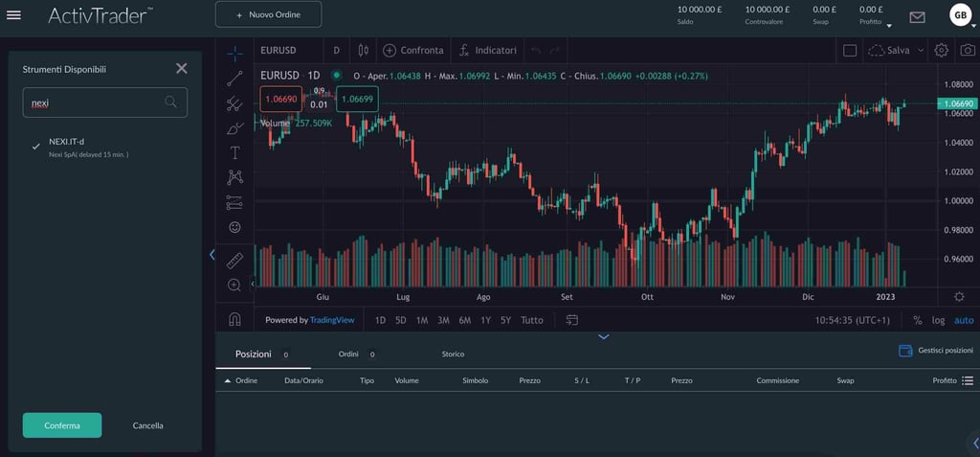Click the Nuovo Ordine button
Image resolution: width=980 pixels, height=457 pixels.
[268, 14]
